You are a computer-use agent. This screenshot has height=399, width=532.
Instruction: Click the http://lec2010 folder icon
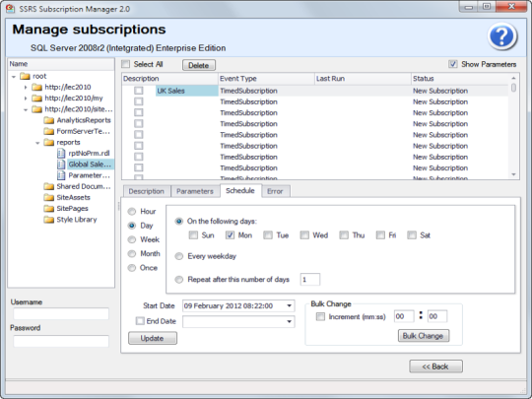[36, 88]
